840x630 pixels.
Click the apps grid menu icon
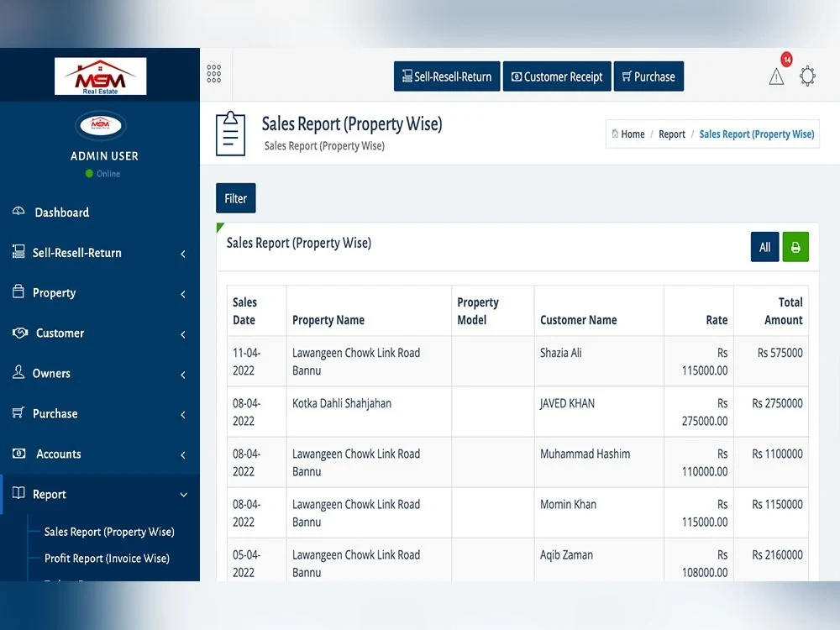tap(213, 74)
